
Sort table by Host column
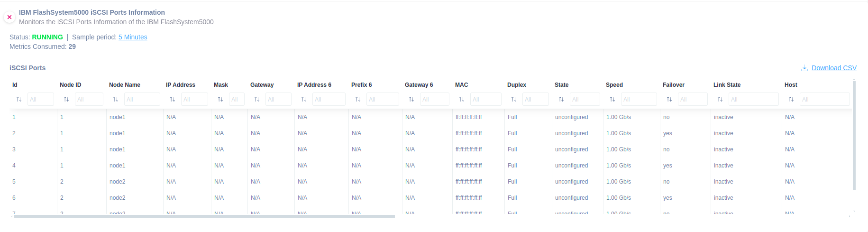pyautogui.click(x=791, y=99)
